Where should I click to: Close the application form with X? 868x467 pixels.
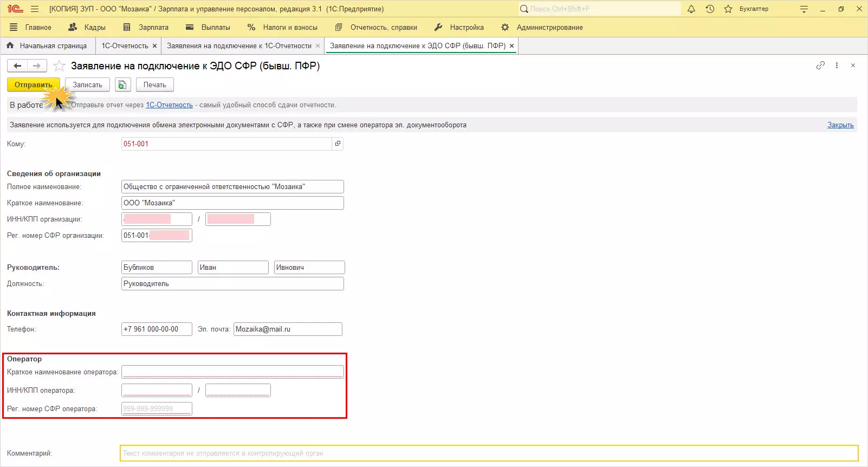[x=853, y=66]
